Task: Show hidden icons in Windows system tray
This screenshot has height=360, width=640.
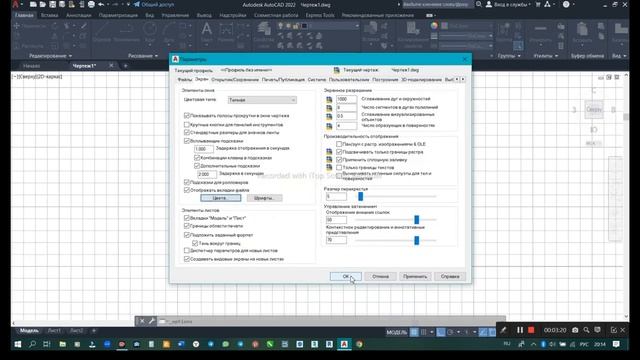Action: 533,344
